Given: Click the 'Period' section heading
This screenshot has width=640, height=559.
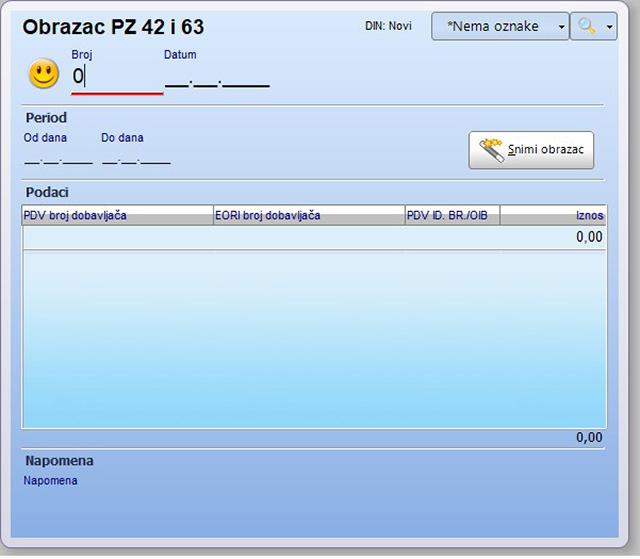Looking at the screenshot, I should pos(46,118).
